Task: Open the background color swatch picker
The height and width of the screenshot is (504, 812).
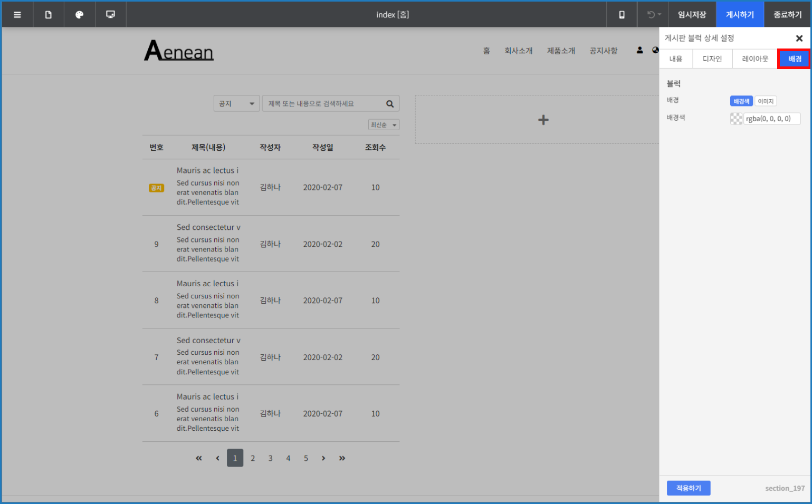Action: tap(736, 119)
